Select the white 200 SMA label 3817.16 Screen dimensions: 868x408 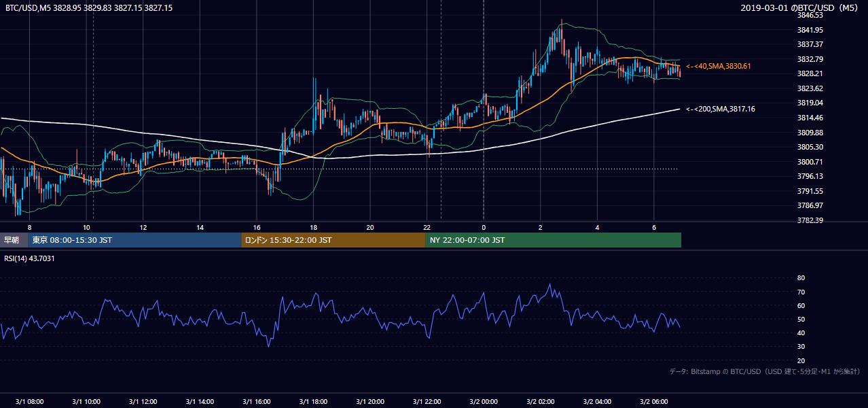click(720, 109)
